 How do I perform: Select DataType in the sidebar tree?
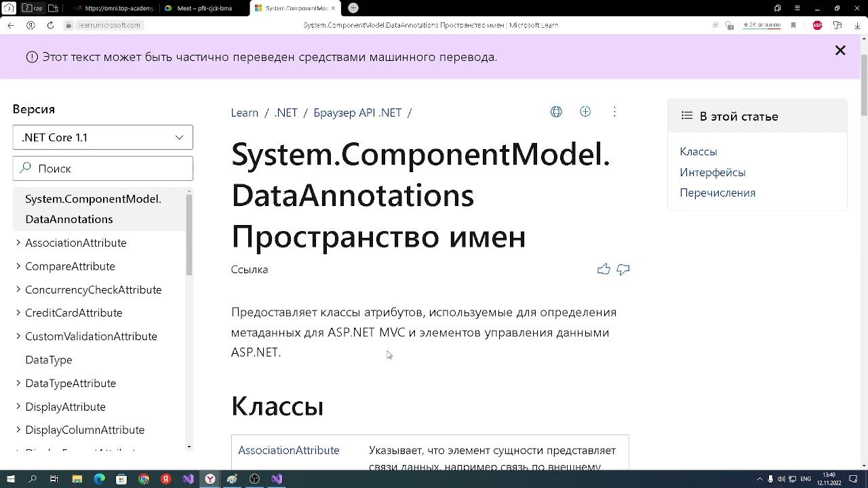[49, 360]
